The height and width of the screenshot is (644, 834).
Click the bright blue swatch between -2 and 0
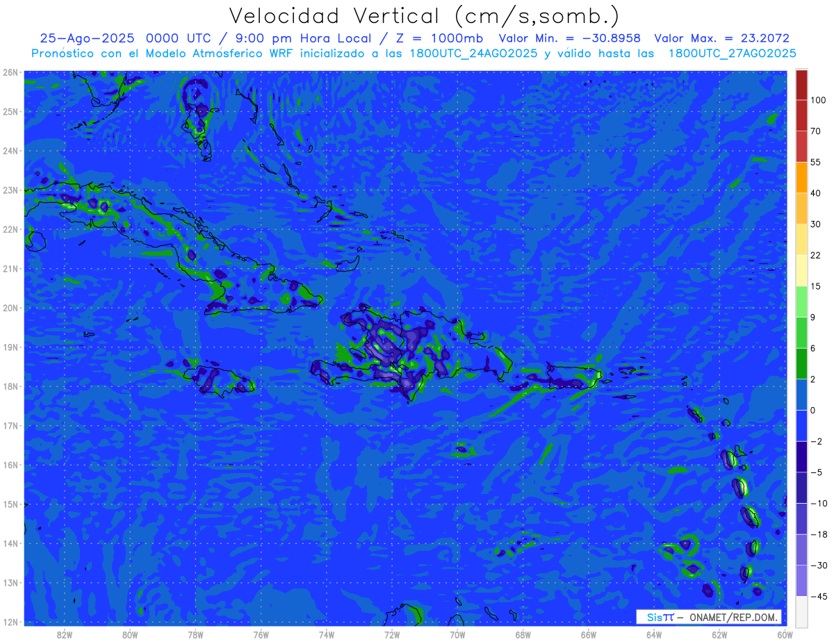pyautogui.click(x=801, y=425)
